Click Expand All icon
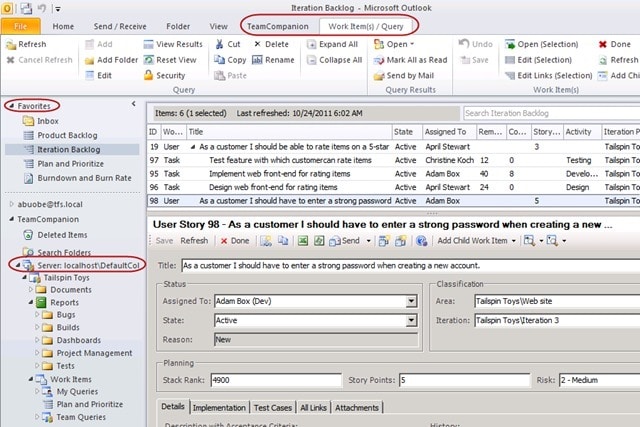640x427 pixels. point(311,44)
